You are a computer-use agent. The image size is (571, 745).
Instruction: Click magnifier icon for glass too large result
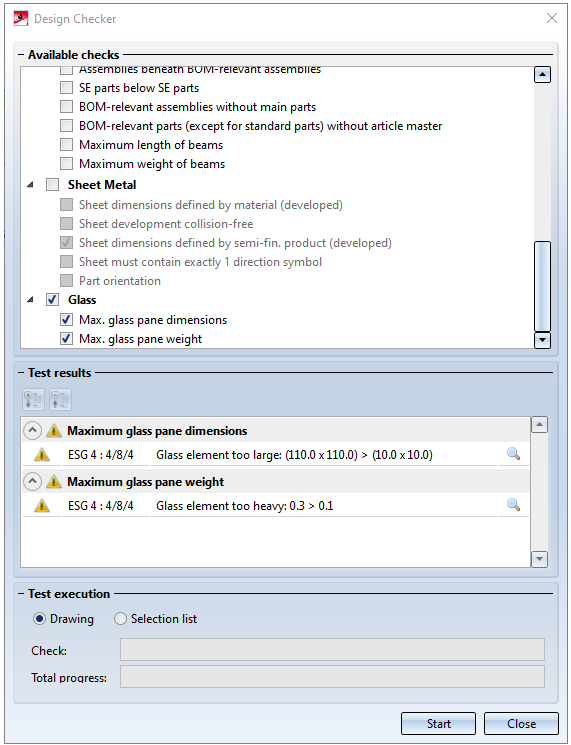(513, 454)
